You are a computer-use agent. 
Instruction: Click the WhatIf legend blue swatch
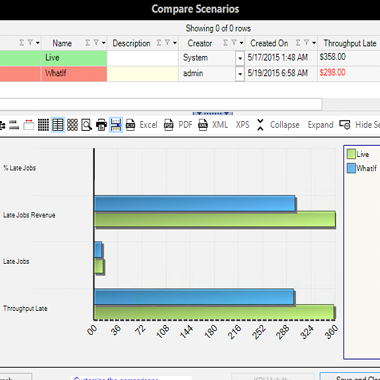pos(351,168)
